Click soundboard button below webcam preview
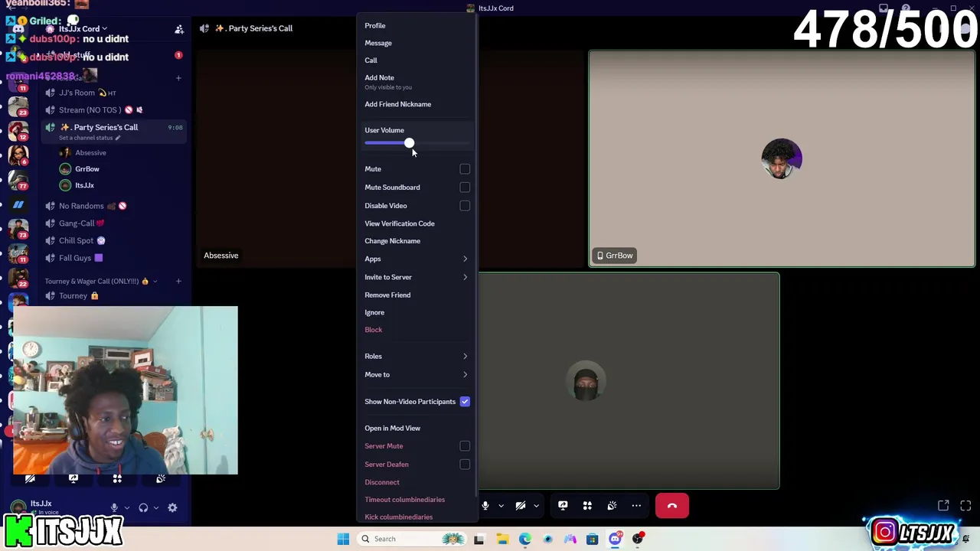This screenshot has height=551, width=980. coord(161,478)
